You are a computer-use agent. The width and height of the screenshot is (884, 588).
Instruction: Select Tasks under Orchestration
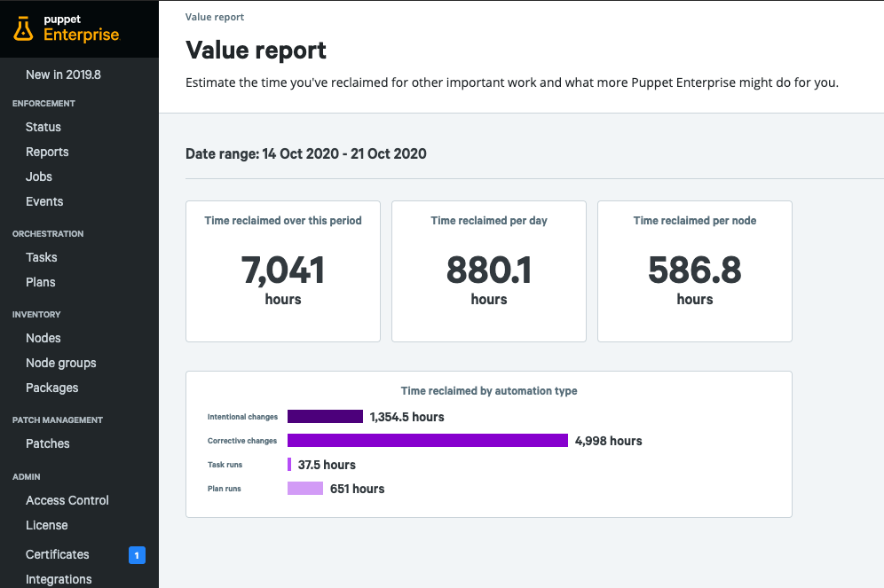click(42, 257)
